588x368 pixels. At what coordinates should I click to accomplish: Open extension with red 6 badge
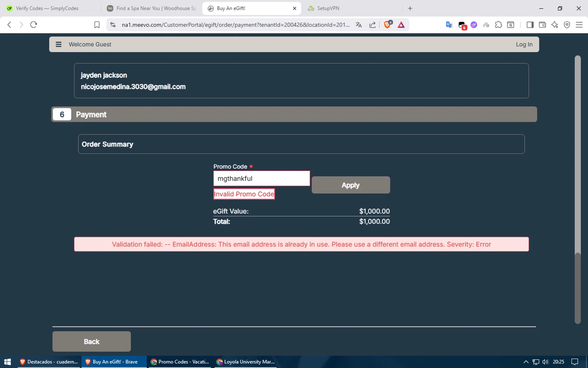(462, 26)
